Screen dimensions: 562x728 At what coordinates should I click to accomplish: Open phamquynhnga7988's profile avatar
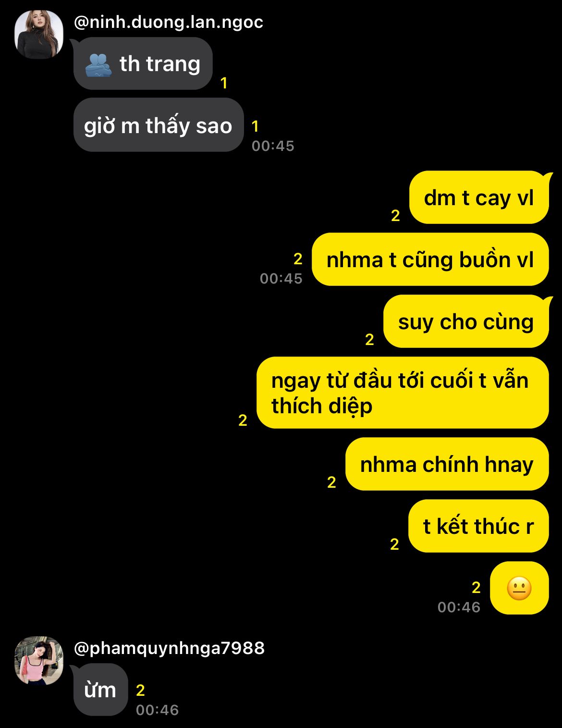[39, 661]
